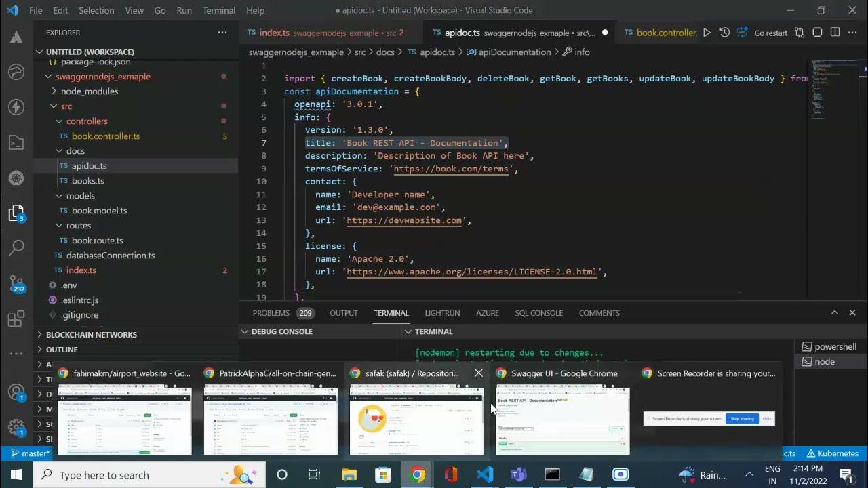
Task: Click the Task View taskbar icon
Action: coord(314,474)
